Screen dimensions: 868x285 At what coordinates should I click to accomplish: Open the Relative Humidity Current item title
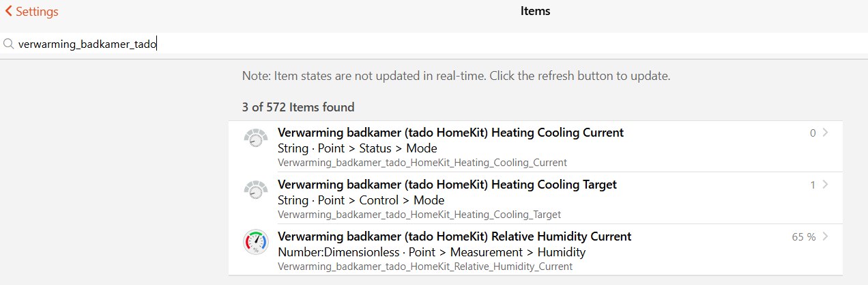[454, 236]
